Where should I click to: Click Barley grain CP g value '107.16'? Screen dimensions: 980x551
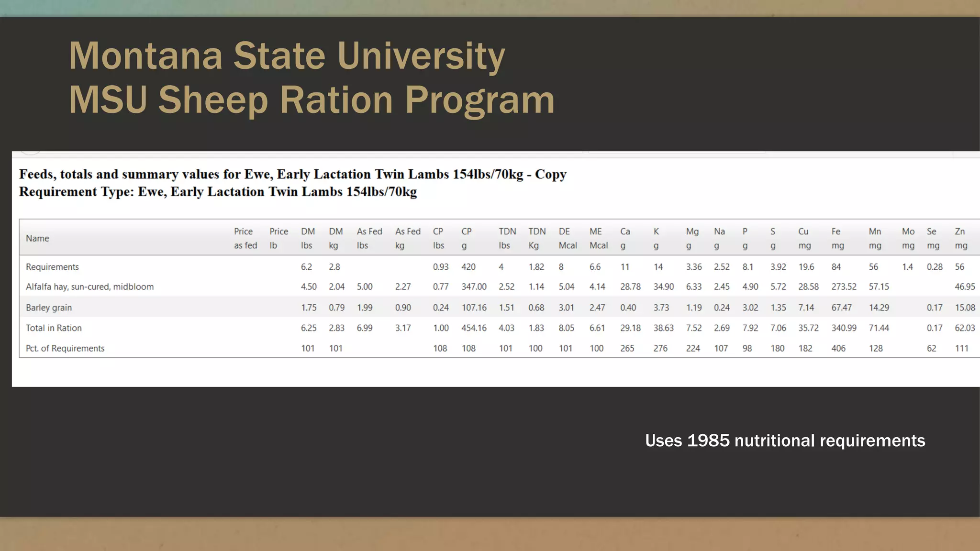point(474,308)
